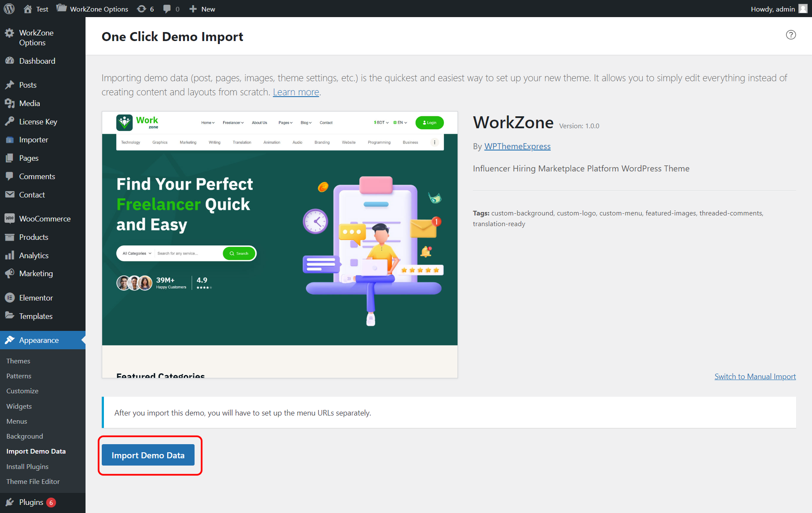Open the EN language dropdown in preview
Image resolution: width=812 pixels, height=513 pixels.
(400, 123)
